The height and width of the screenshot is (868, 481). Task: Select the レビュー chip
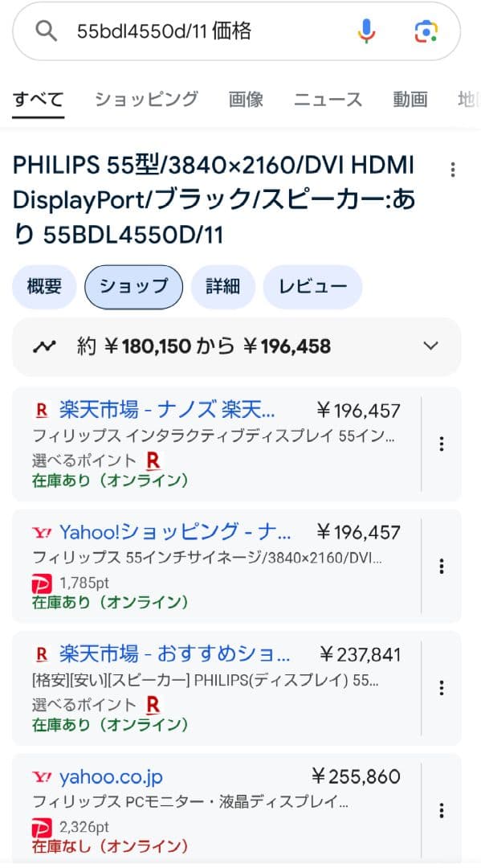(312, 286)
